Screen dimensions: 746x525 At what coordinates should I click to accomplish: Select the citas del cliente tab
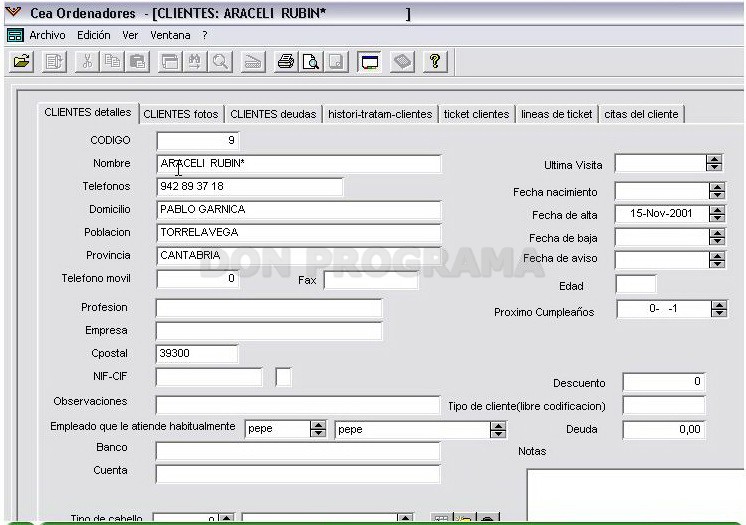[x=641, y=114]
